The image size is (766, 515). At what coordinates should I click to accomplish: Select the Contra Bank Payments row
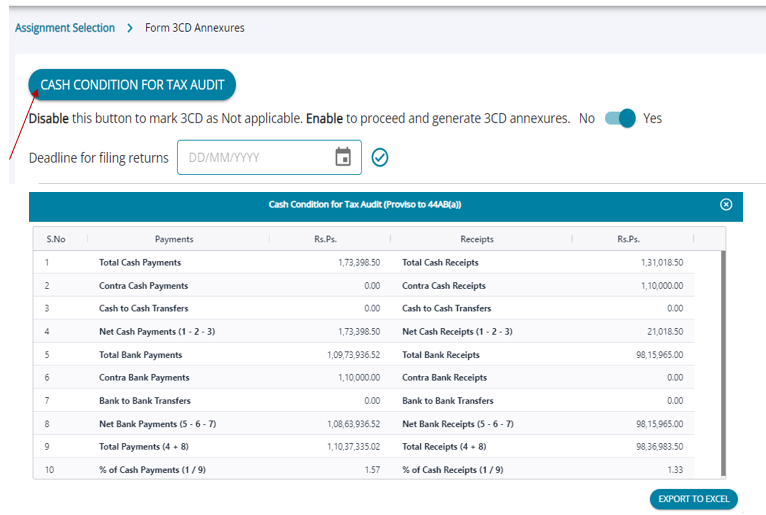144,378
